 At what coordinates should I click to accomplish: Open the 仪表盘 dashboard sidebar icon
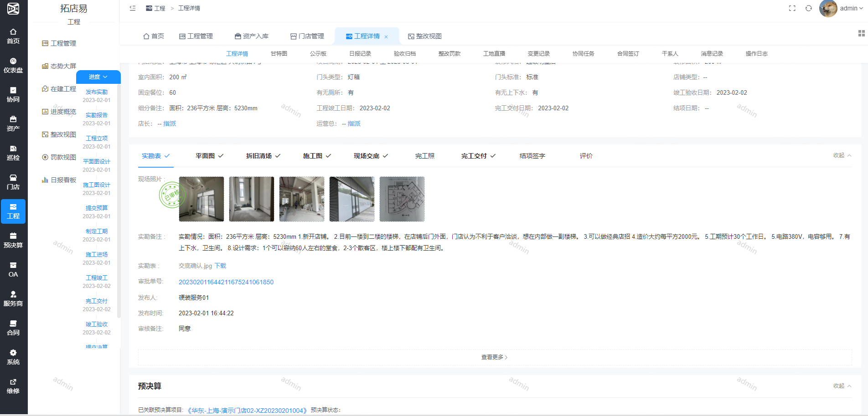click(x=13, y=65)
